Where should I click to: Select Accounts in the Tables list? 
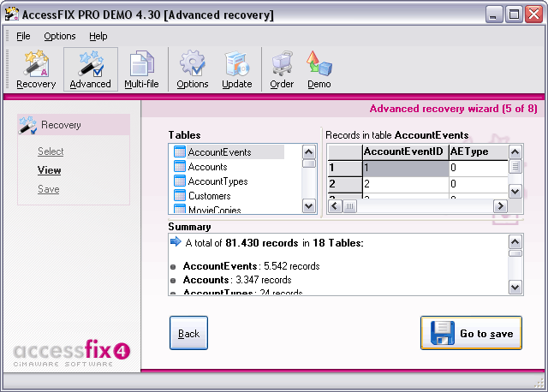(x=207, y=167)
